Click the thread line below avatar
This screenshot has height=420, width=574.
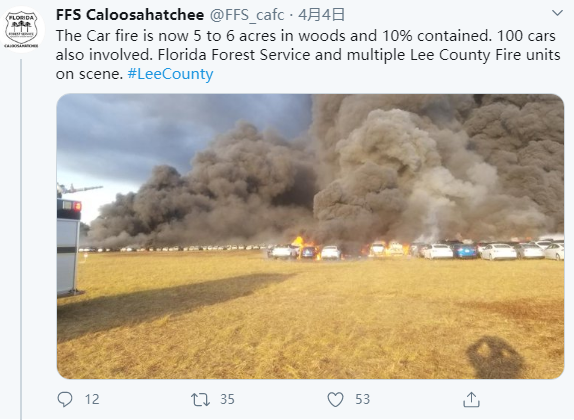point(21,239)
